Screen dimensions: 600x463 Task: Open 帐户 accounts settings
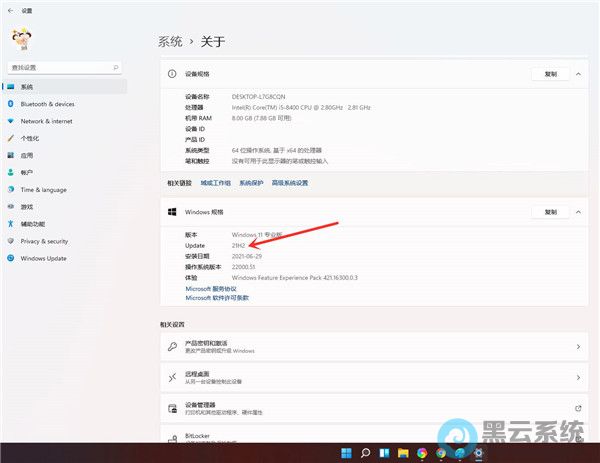[x=65, y=173]
